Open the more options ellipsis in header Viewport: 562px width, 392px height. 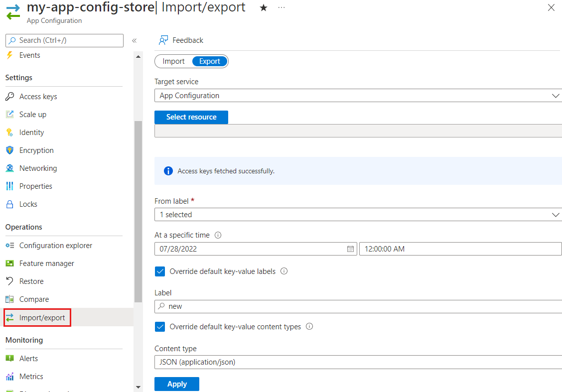coord(281,8)
